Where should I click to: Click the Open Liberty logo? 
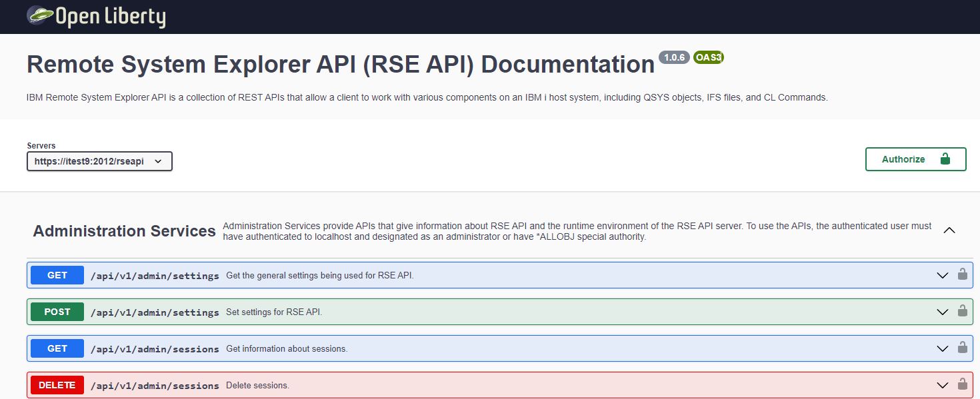[96, 16]
